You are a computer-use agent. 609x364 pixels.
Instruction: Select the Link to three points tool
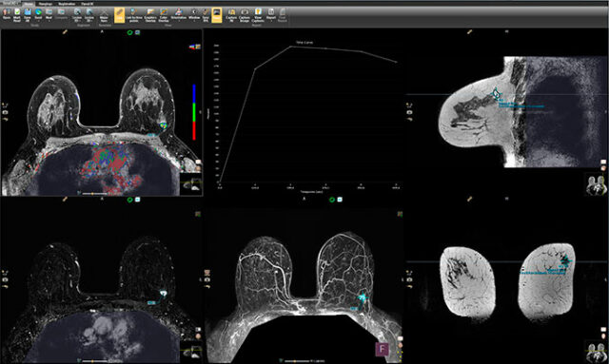tap(134, 15)
